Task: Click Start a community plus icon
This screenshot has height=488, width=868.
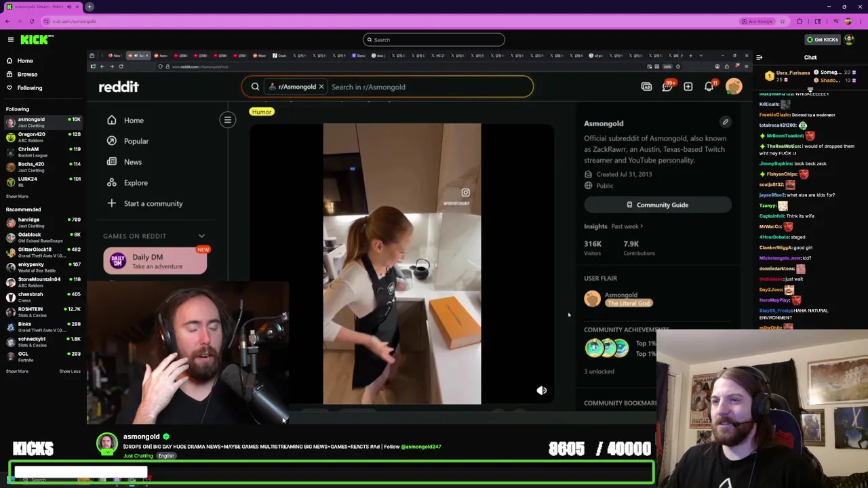Action: (x=112, y=203)
